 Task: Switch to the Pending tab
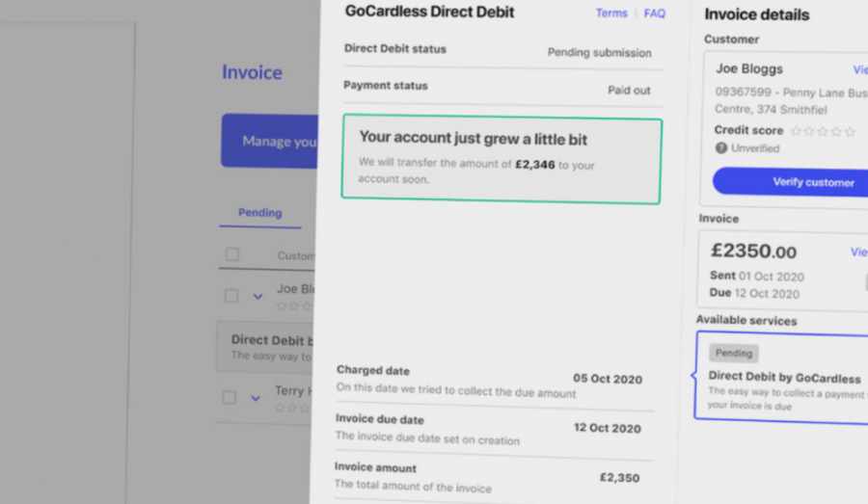point(259,213)
